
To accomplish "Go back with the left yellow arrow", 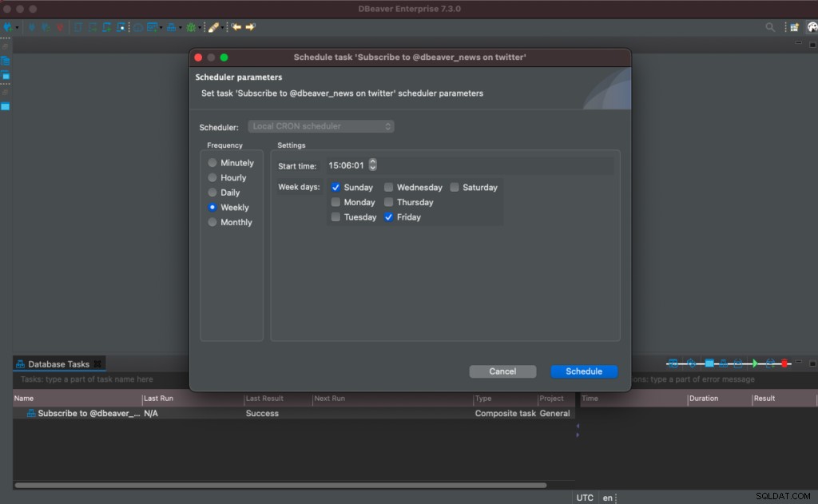I will [236, 27].
